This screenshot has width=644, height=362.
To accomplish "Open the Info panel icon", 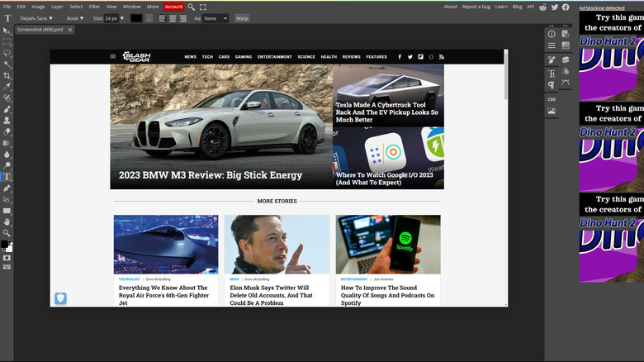I will (x=552, y=33).
